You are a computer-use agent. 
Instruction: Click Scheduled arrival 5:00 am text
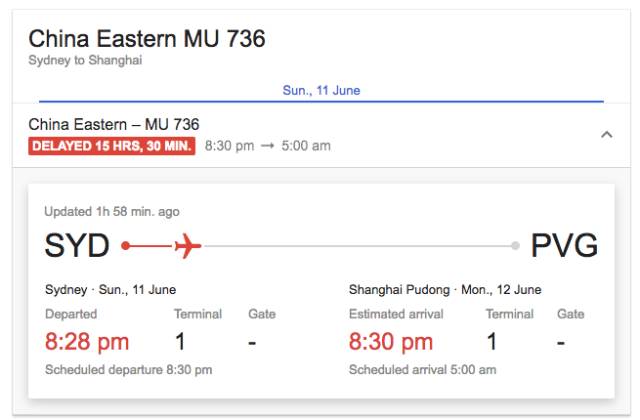point(423,370)
